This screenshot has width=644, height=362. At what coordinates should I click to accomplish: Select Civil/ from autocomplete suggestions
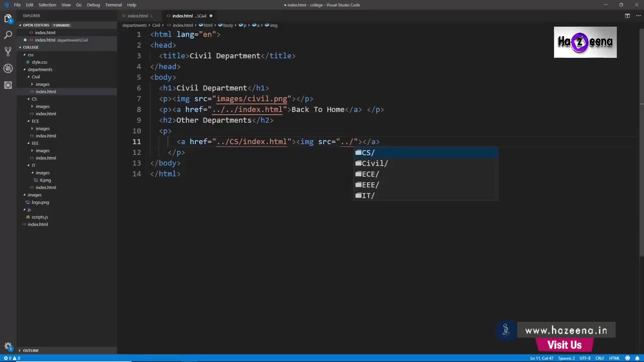coord(426,163)
